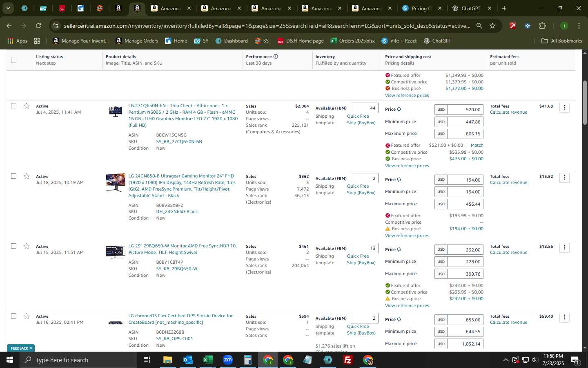The width and height of the screenshot is (588, 368).
Task: Select the LG 24GN650-B listing checkbox
Action: [x=14, y=176]
